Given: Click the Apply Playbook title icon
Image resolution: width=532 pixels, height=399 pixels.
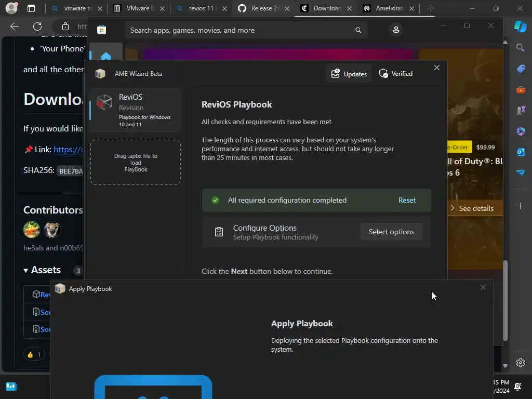Looking at the screenshot, I should (x=60, y=289).
